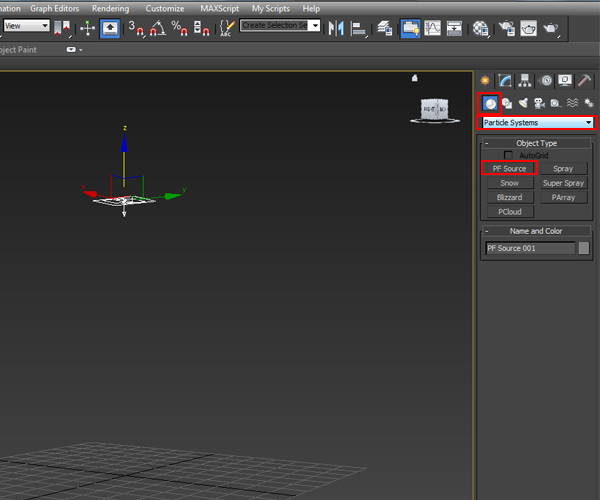Open the Schematic View
This screenshot has width=600, height=500.
click(454, 28)
